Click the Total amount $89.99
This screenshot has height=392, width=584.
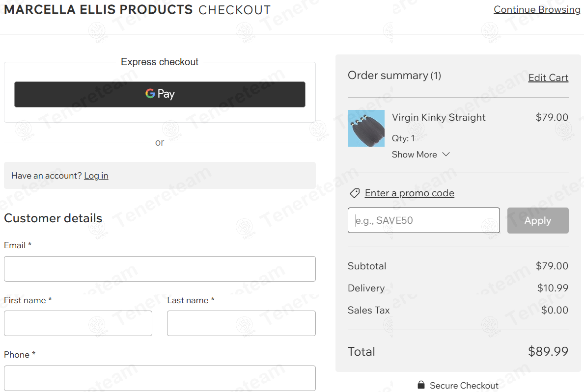click(548, 351)
